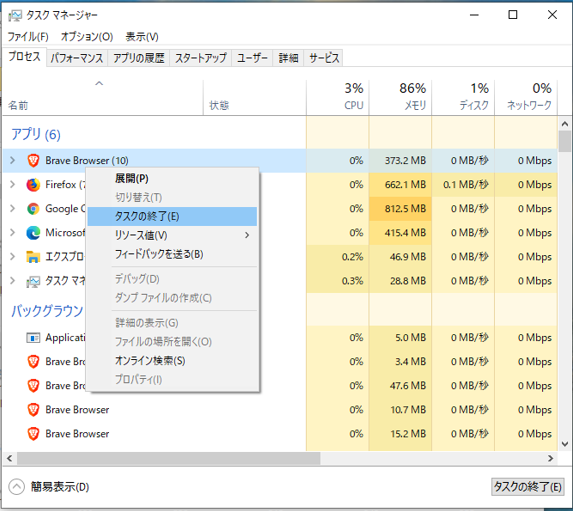Sort by the ネットワーク column header
This screenshot has height=511, width=573.
tap(526, 97)
